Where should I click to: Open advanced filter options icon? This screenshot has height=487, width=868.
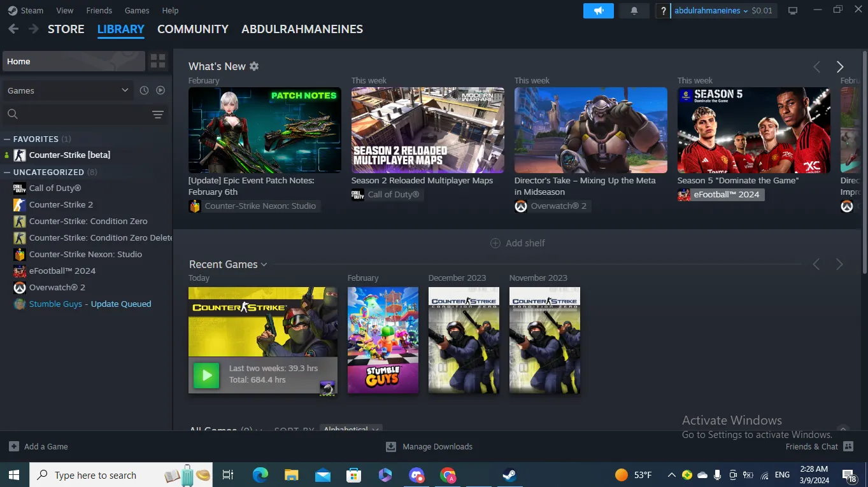coord(158,115)
